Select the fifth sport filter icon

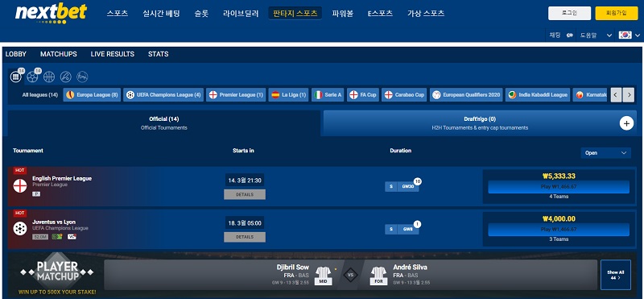(x=82, y=77)
